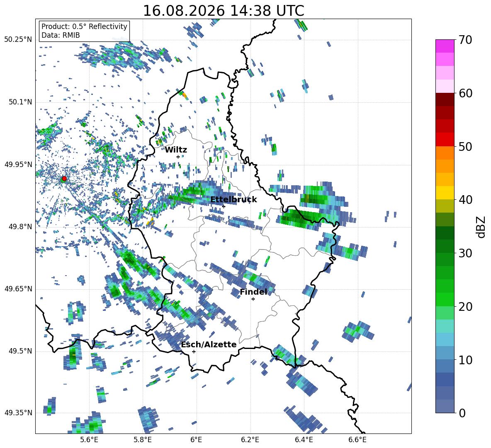Click the 60 value on the colorbar
This screenshot has width=491, height=448.
pyautogui.click(x=466, y=93)
